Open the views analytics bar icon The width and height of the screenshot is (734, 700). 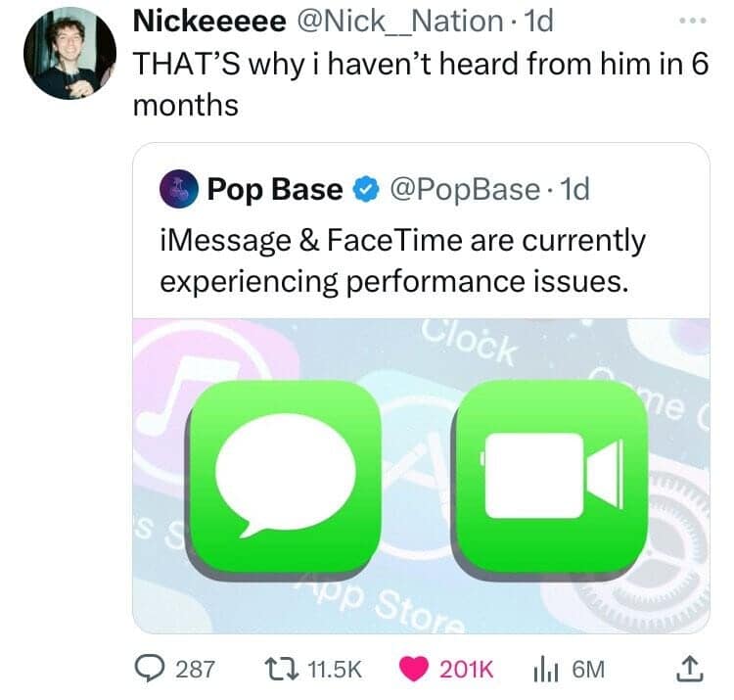point(544,670)
